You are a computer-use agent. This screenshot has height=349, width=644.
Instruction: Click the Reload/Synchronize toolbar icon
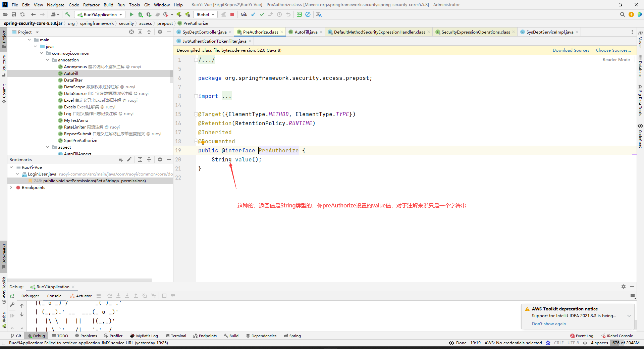(22, 14)
